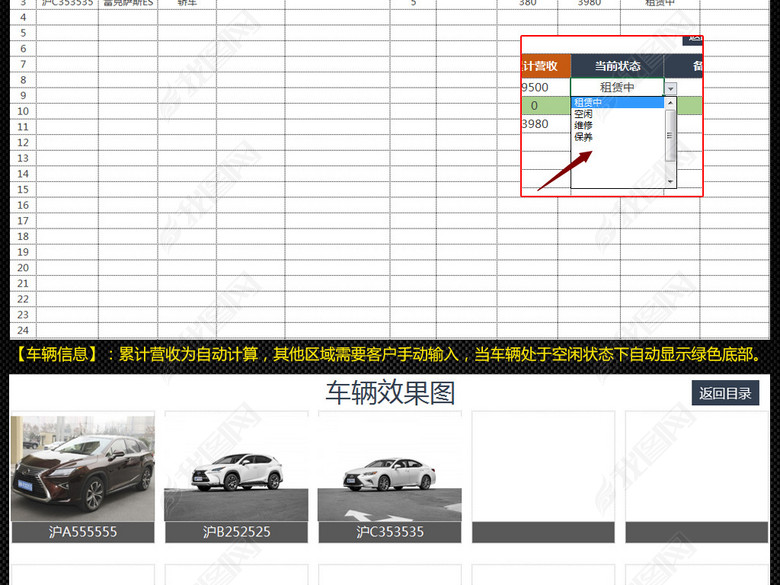Select the green cell showing 0
The width and height of the screenshot is (780, 585).
click(x=546, y=105)
